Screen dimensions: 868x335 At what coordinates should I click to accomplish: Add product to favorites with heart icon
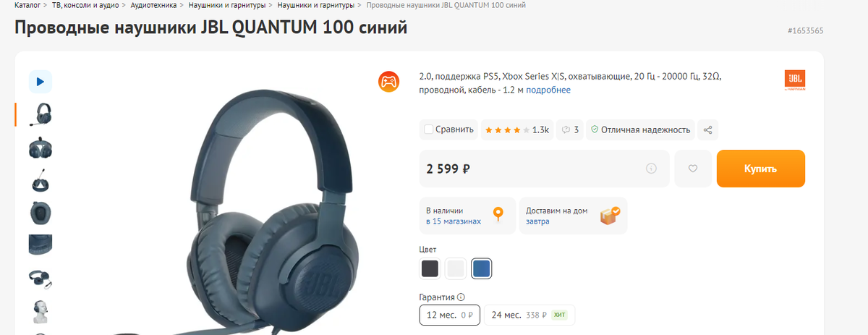(x=693, y=169)
